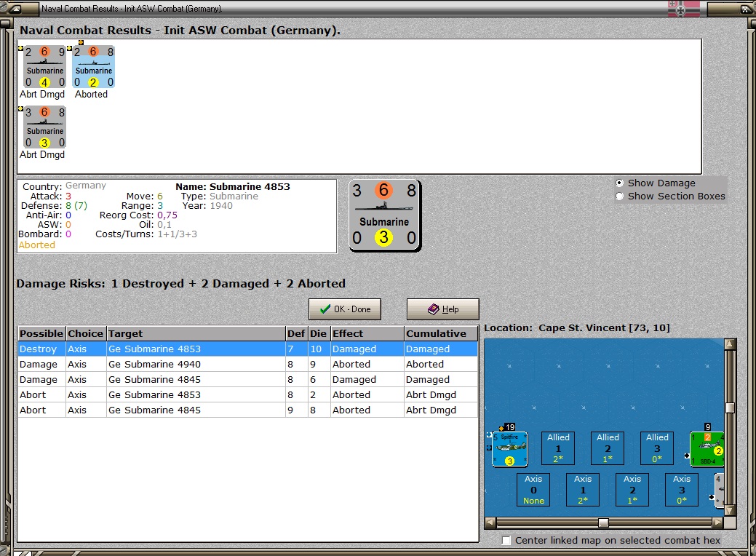Close the Naval Combat Results window
756x556 pixels.
pos(744,9)
